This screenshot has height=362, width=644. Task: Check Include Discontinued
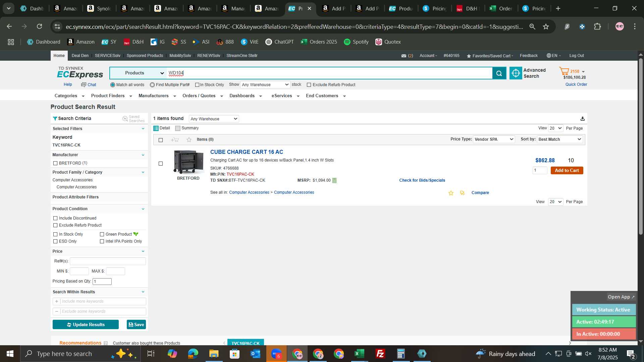click(x=55, y=218)
